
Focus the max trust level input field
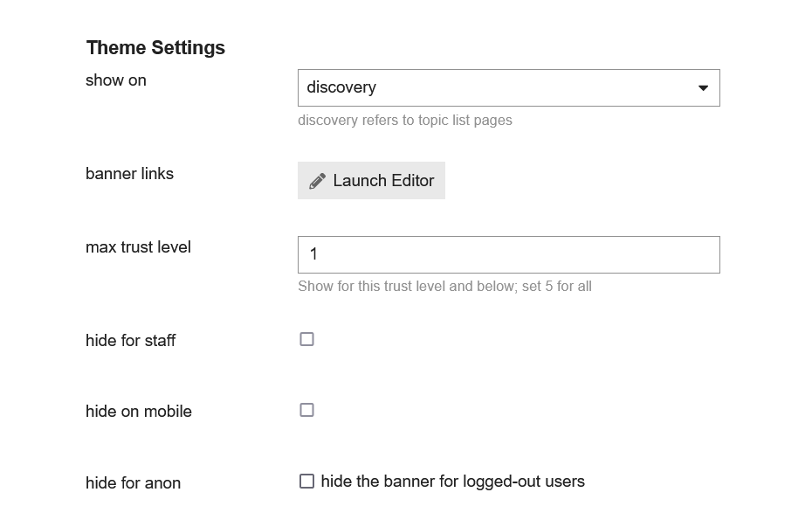(x=508, y=254)
